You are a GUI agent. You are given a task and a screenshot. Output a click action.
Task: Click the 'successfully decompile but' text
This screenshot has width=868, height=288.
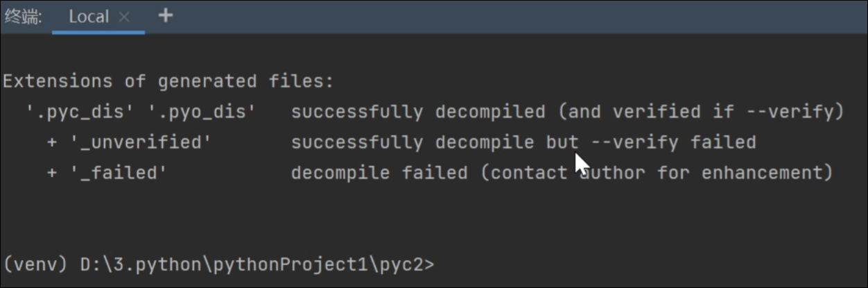coord(435,142)
